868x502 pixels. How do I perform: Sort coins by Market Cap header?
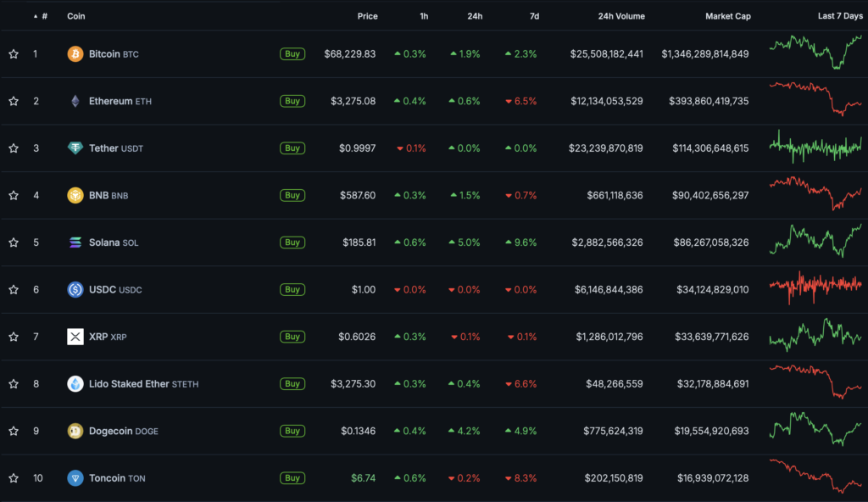[x=727, y=16]
